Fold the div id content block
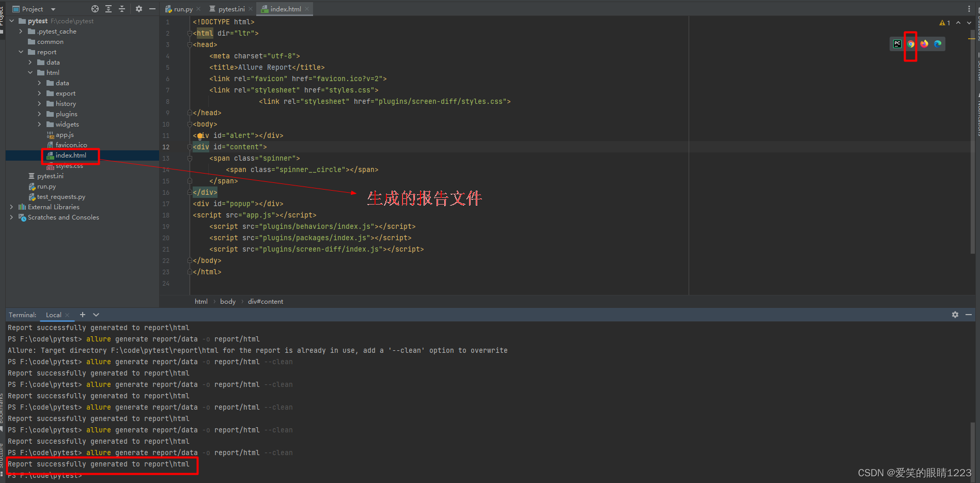Screen dimensions: 980x483 (190, 147)
